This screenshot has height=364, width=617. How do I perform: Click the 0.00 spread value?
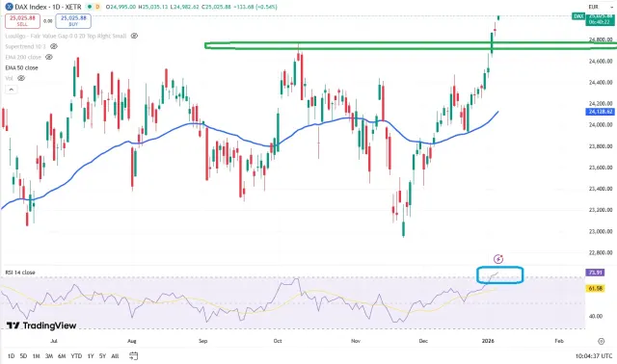[47, 21]
